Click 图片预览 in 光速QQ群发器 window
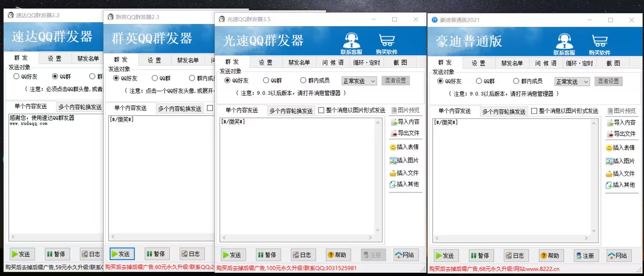The height and width of the screenshot is (276, 644). tap(406, 110)
